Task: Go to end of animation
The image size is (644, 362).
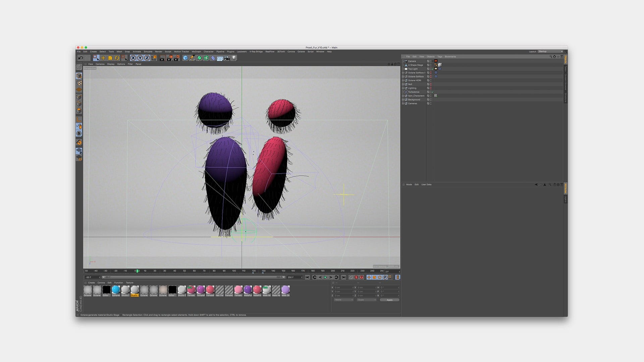Action: [x=343, y=278]
